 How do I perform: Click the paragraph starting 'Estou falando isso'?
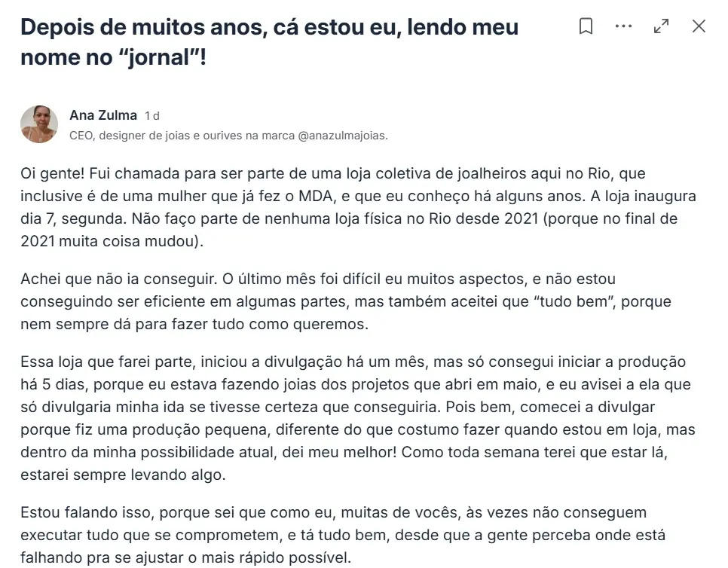(343, 535)
